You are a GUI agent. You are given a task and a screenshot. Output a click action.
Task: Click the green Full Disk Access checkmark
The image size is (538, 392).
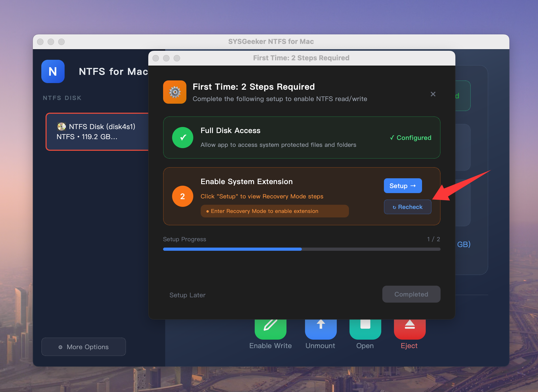(x=182, y=138)
